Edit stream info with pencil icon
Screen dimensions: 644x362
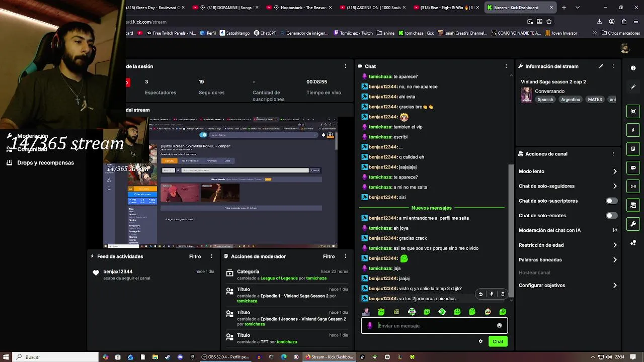pyautogui.click(x=601, y=66)
